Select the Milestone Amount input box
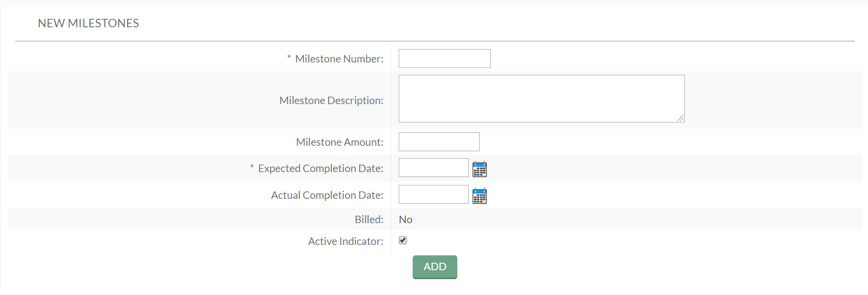868x295 pixels. click(x=439, y=142)
